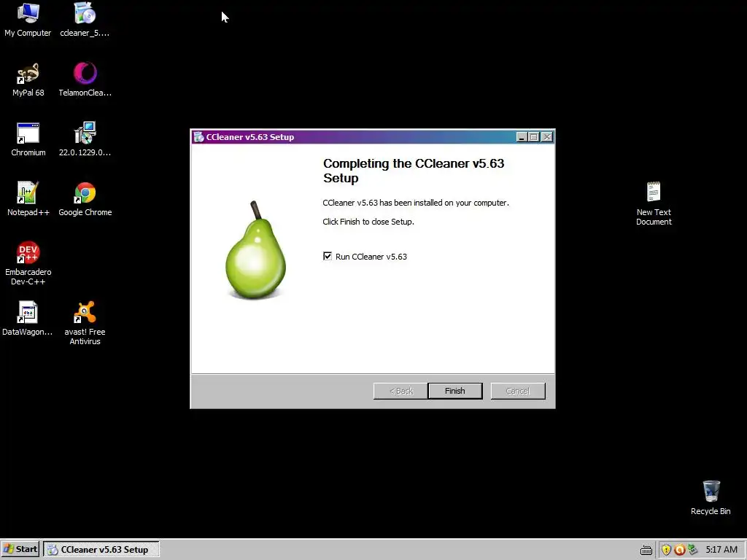This screenshot has height=560, width=747.
Task: Minimize the CCleaner Setup window
Action: pyautogui.click(x=522, y=137)
